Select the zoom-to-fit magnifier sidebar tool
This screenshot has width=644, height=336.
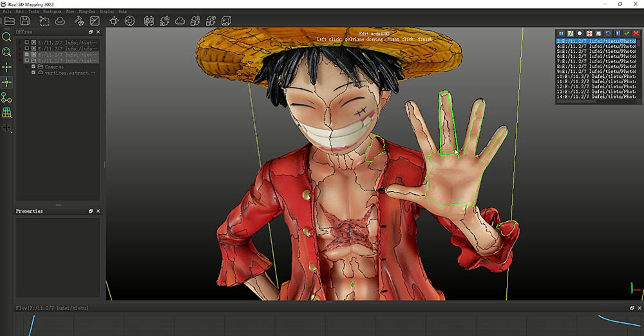click(6, 52)
